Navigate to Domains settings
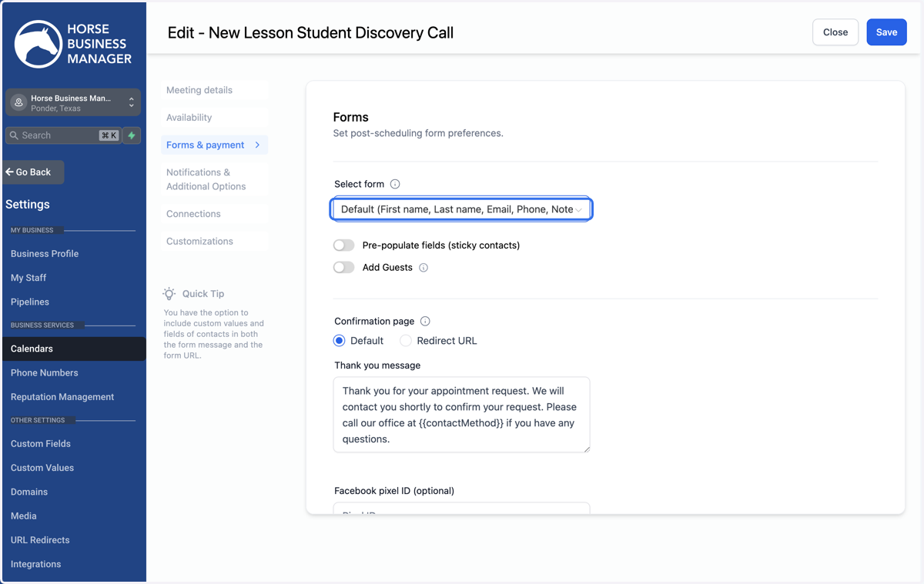The image size is (924, 584). pos(29,492)
